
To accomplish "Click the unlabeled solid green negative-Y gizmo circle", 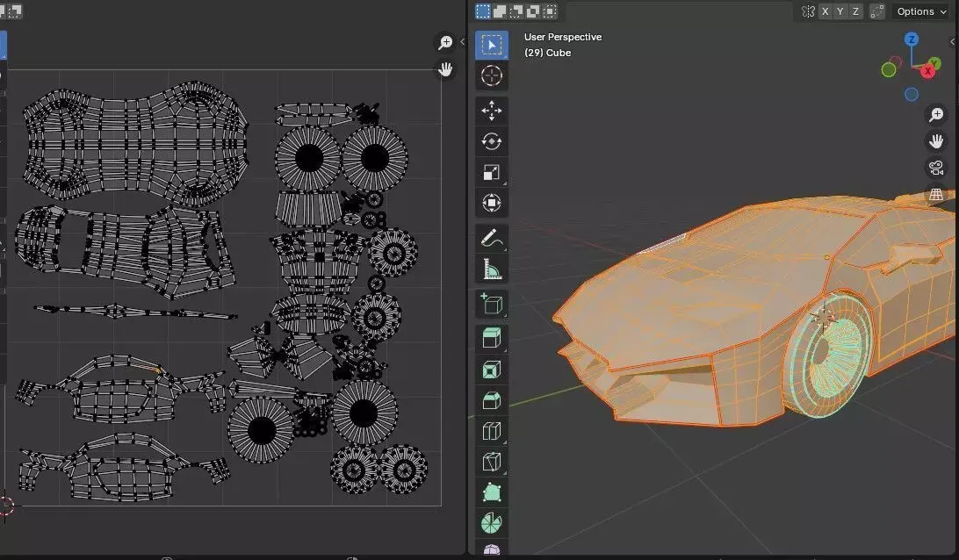I will point(889,70).
